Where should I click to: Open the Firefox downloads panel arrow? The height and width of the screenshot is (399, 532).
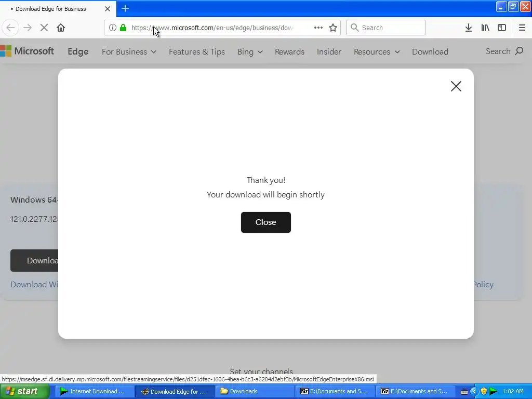[469, 28]
